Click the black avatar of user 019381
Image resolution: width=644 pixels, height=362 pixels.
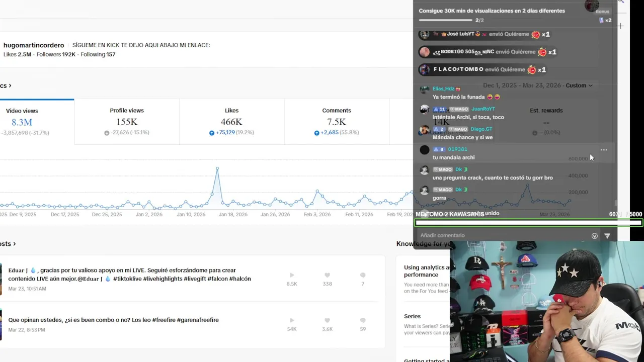[x=425, y=150]
